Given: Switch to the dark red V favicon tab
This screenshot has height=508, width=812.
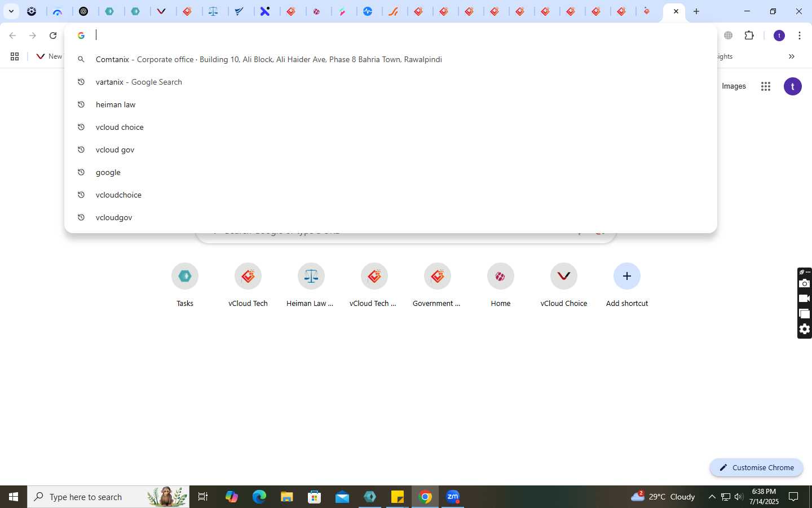Looking at the screenshot, I should click(x=162, y=11).
